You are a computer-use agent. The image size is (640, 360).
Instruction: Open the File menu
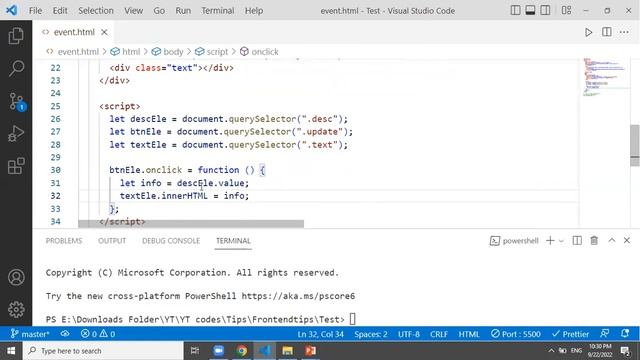click(x=35, y=11)
